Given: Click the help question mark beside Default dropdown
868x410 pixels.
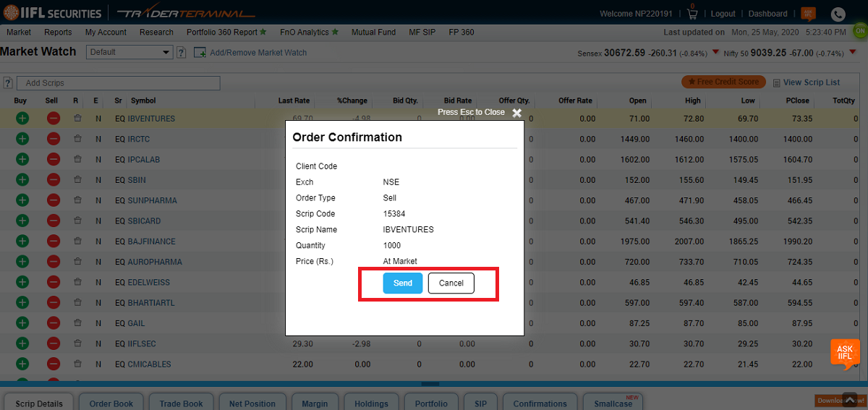Looking at the screenshot, I should [x=181, y=52].
